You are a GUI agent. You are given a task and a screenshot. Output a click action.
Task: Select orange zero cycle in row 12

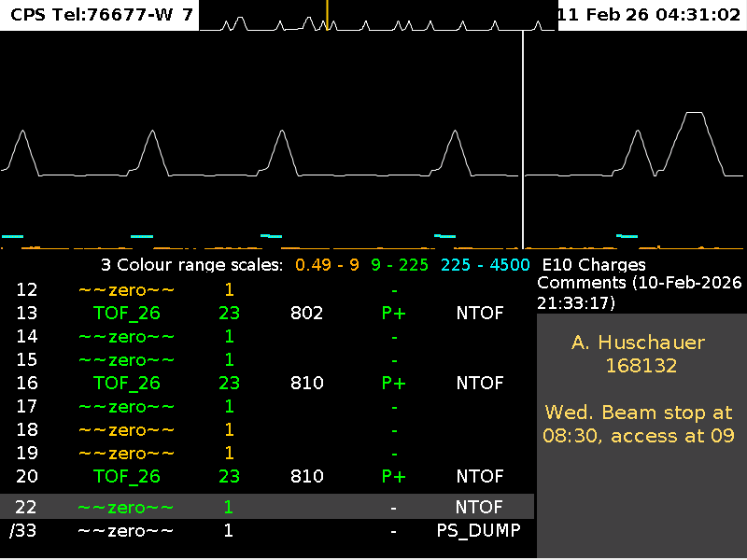(x=127, y=289)
